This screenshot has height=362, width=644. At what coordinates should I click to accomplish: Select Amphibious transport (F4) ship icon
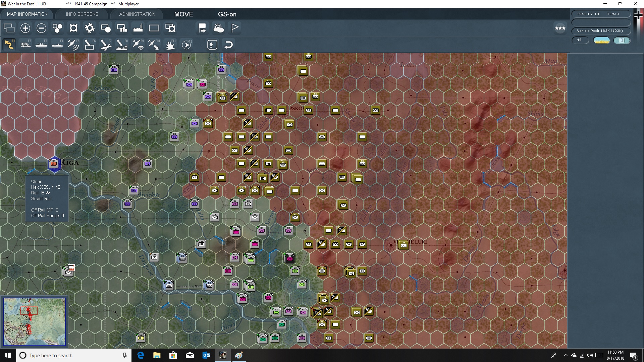[x=57, y=45]
